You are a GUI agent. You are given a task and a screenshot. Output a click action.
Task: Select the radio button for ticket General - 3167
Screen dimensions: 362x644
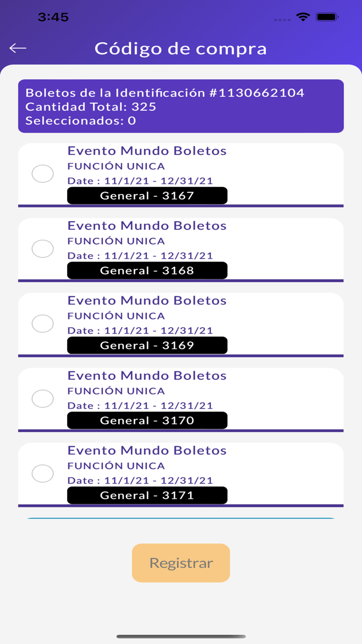43,173
